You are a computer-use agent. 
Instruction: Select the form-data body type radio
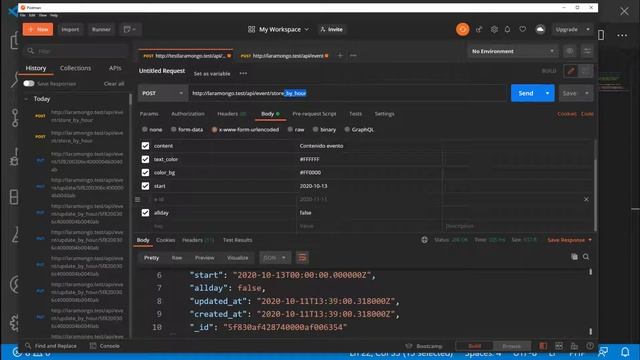click(173, 129)
